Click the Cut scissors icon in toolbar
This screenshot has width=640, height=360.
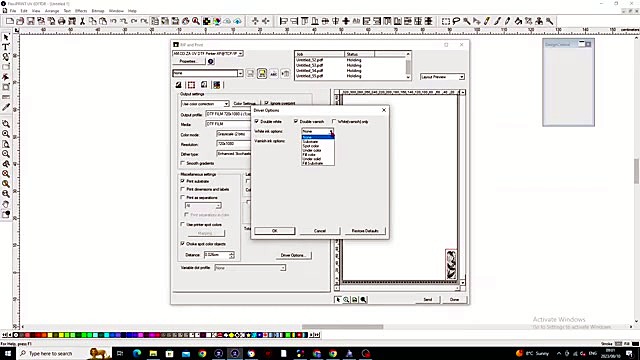click(x=82, y=21)
